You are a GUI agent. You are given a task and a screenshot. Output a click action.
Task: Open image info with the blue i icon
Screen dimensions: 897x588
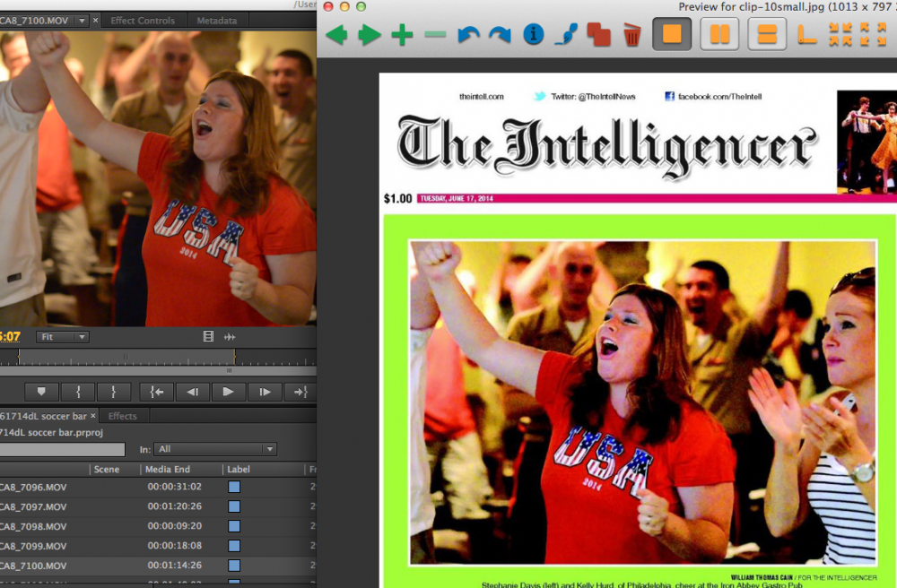(533, 34)
